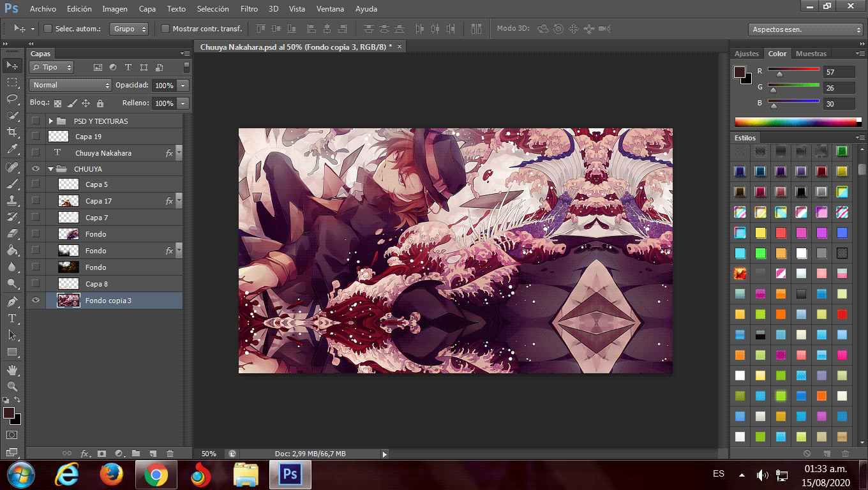Viewport: 868px width, 490px height.
Task: Lock all with the padlock icon
Action: pos(100,103)
